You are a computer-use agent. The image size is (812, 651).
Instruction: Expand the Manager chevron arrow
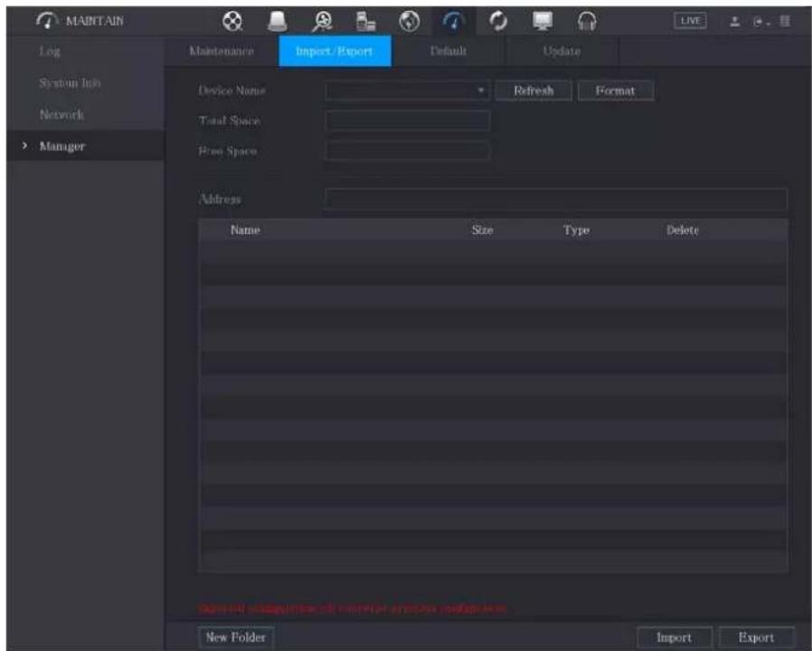tap(24, 146)
